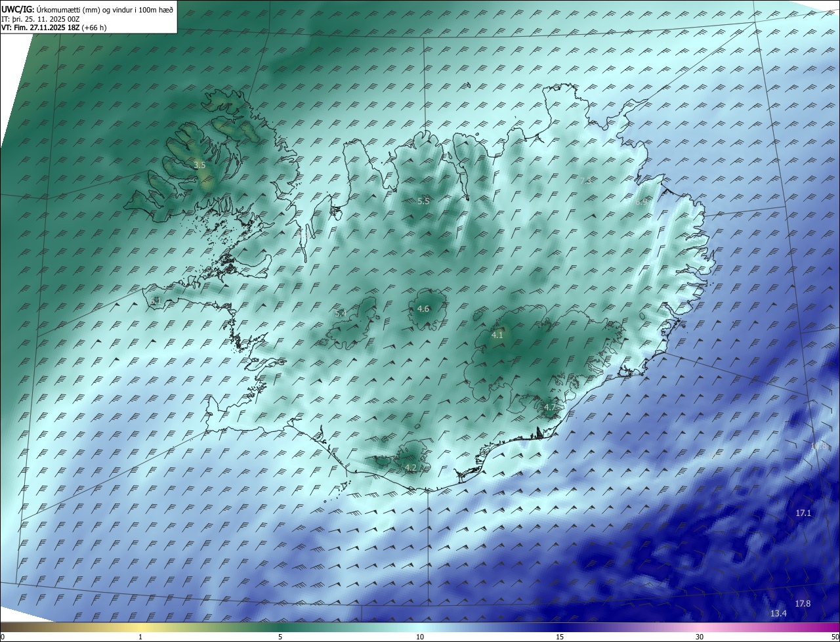Click the 6.1 value label on western peninsula
Screen dimensions: 840x642
tap(156, 301)
